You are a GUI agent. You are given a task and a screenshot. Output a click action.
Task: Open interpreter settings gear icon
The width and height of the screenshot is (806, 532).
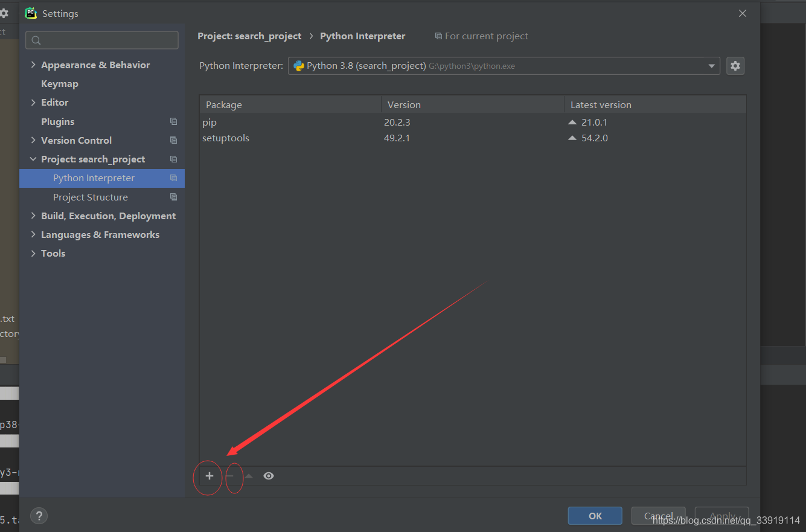pyautogui.click(x=735, y=65)
